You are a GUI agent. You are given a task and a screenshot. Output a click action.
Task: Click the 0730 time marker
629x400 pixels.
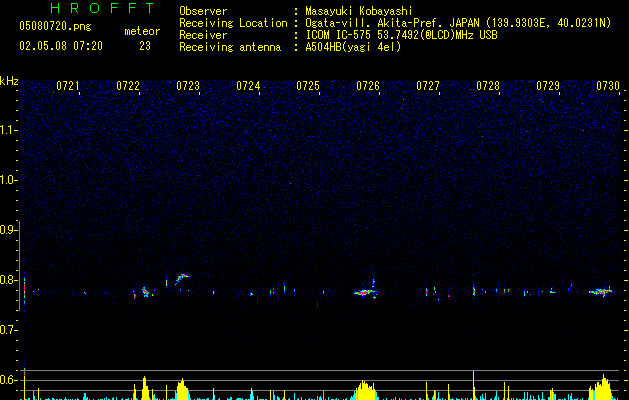pyautogui.click(x=608, y=86)
